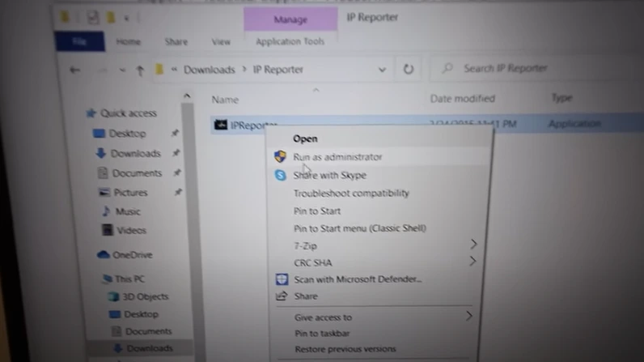Click the 3D Objects icon

click(113, 296)
